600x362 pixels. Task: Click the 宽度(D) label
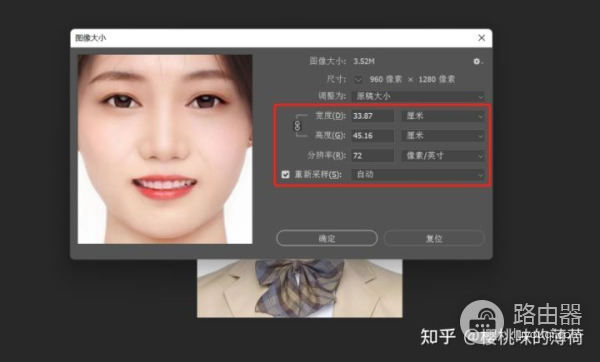[330, 116]
